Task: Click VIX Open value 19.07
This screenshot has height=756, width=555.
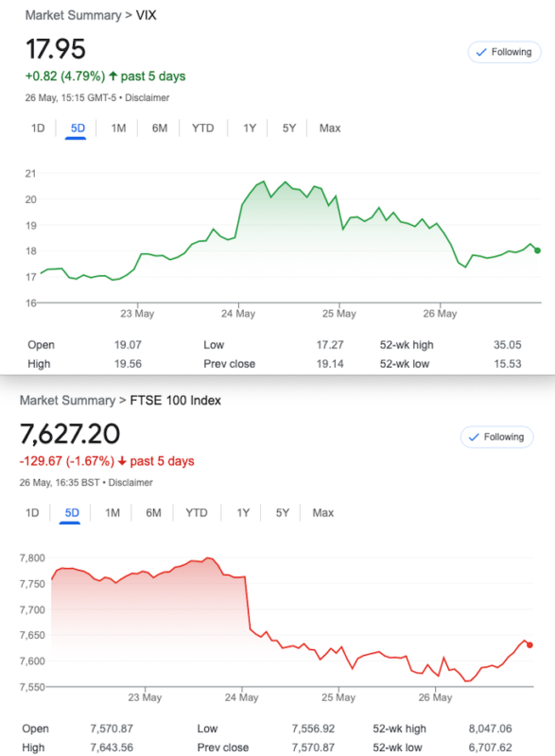Action: click(128, 345)
